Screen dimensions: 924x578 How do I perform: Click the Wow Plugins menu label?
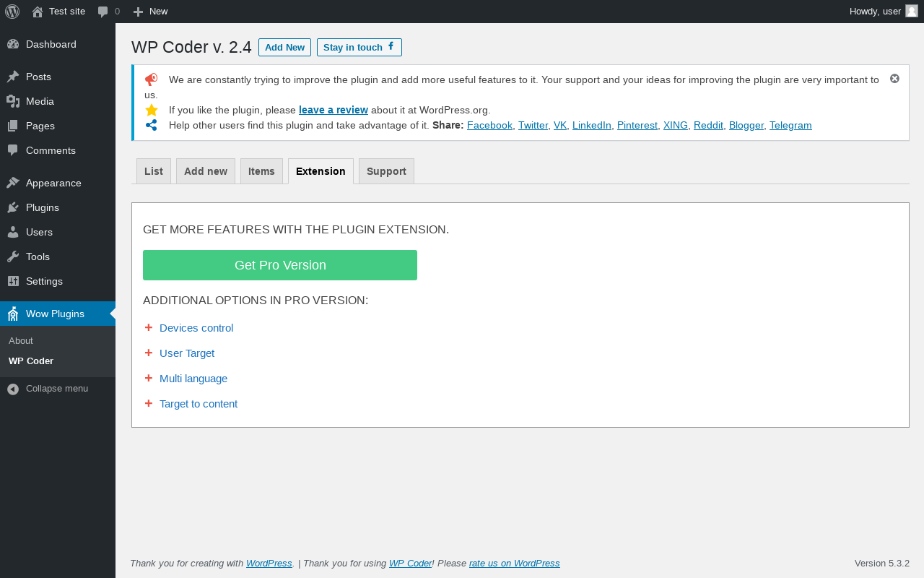55,314
